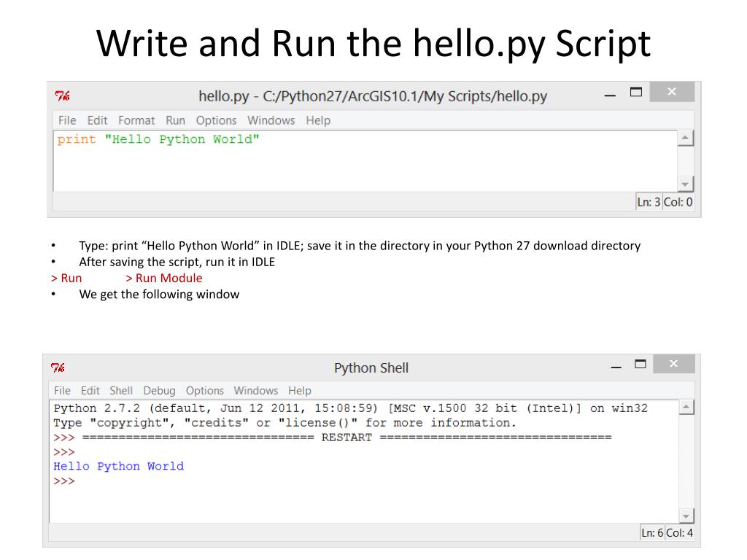This screenshot has height=560, width=747.
Task: Click the slide title Write and Run heading
Action: coord(373,44)
